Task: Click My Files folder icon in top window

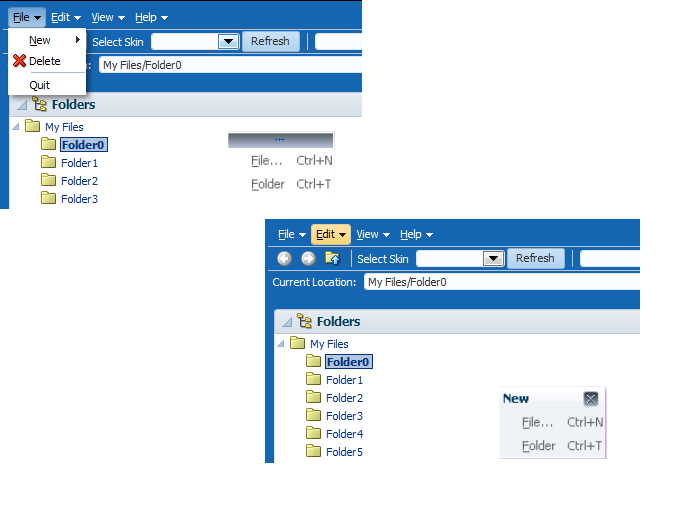Action: point(32,126)
